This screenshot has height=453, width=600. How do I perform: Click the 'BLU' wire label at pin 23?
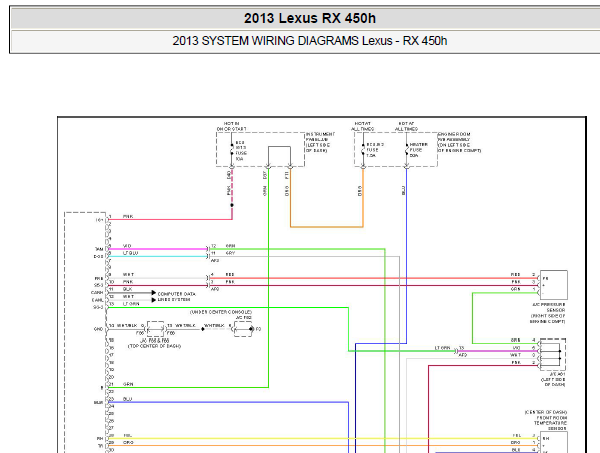click(127, 399)
